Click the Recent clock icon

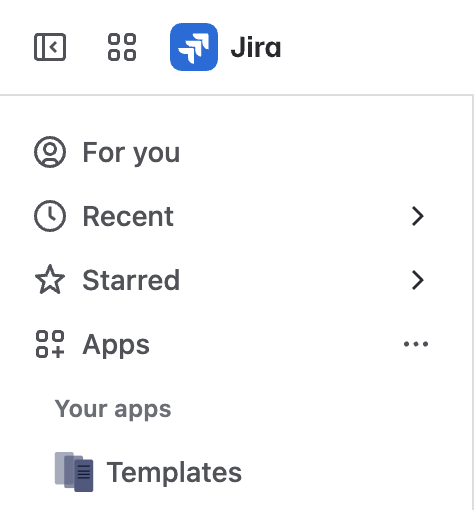[50, 216]
